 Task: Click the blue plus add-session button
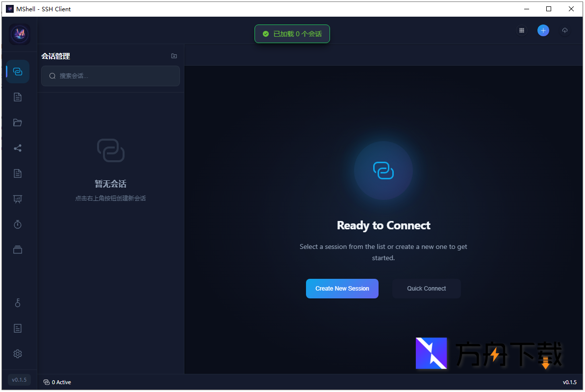543,30
